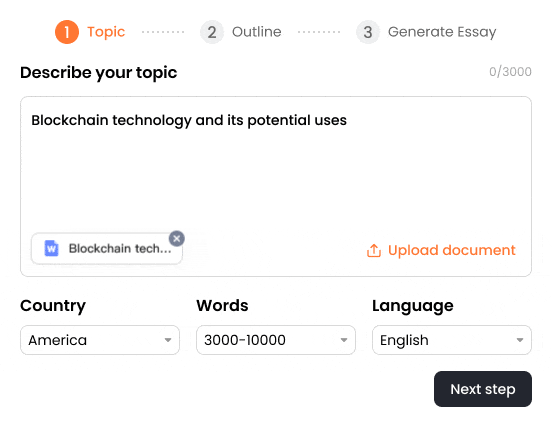Open the Country dropdown showing America

[x=100, y=340]
